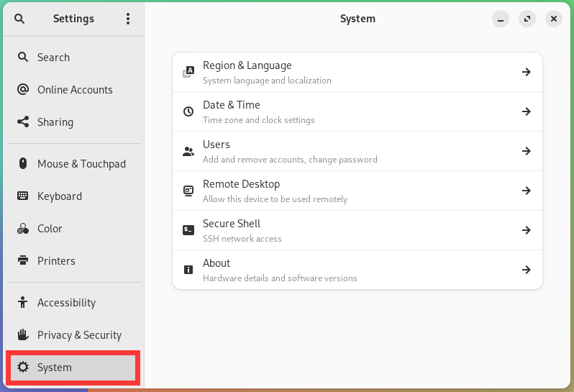Click the search magnifier icon in header
574x392 pixels.
pos(19,19)
